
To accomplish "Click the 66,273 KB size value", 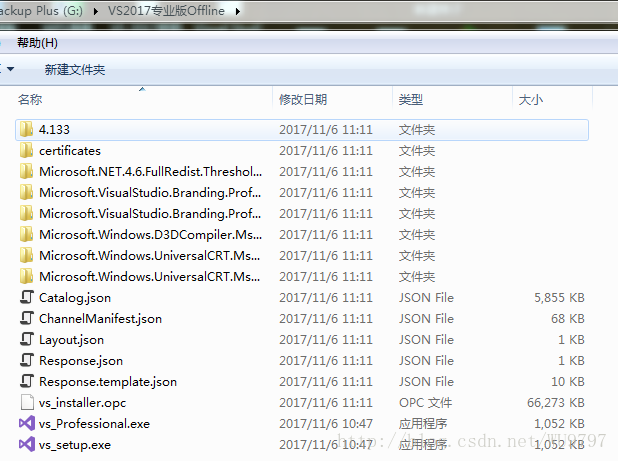I will pyautogui.click(x=556, y=403).
